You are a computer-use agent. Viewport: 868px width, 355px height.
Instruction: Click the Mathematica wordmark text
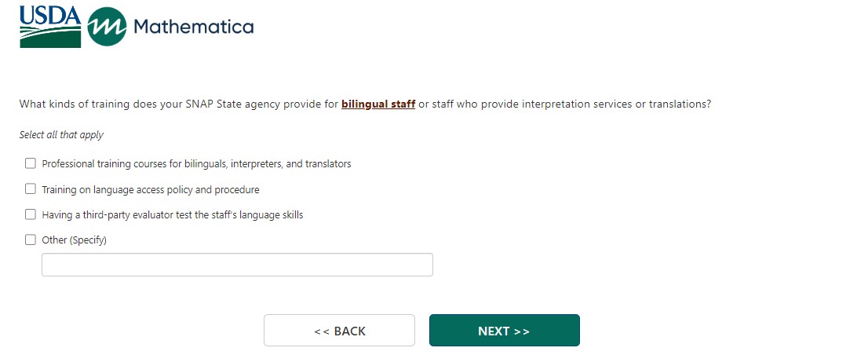pos(193,27)
